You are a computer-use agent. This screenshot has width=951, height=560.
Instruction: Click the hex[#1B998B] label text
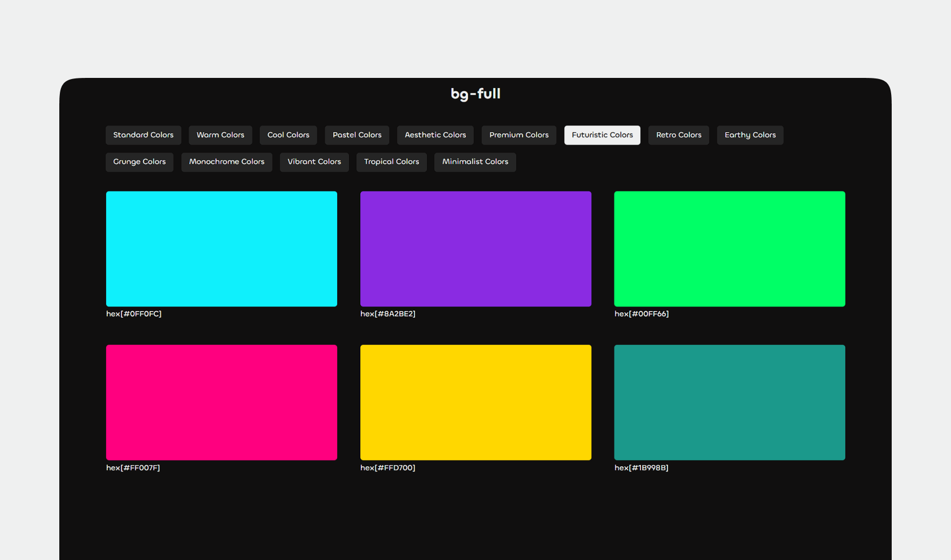642,468
